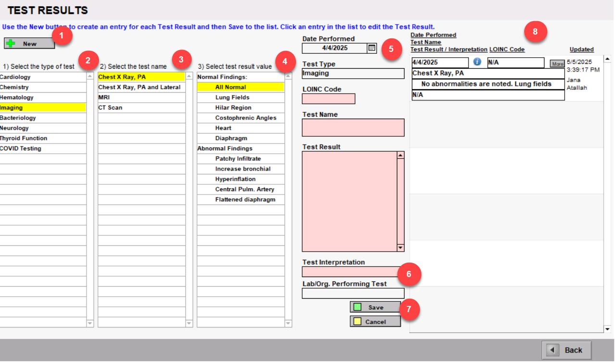Cancel the test result entry
This screenshot has height=364, width=616.
click(x=375, y=322)
